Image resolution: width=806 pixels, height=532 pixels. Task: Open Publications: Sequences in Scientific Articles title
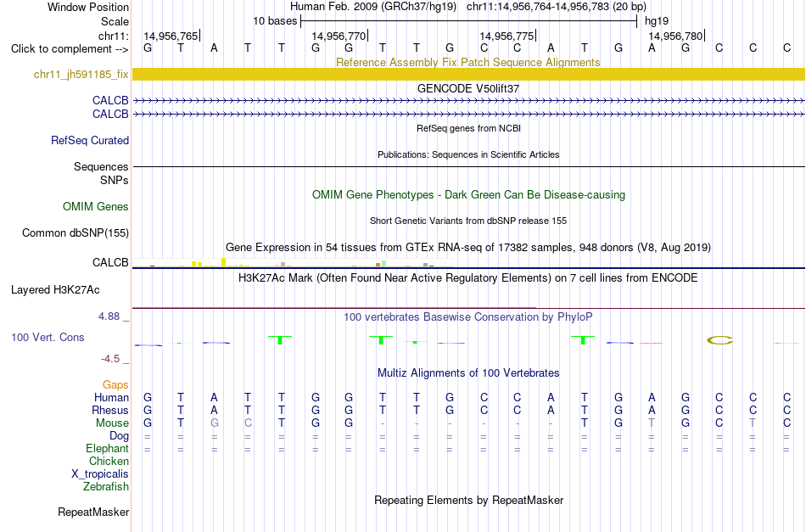pos(468,154)
